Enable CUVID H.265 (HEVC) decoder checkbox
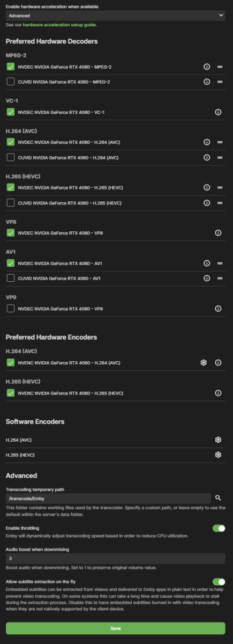 (11, 203)
